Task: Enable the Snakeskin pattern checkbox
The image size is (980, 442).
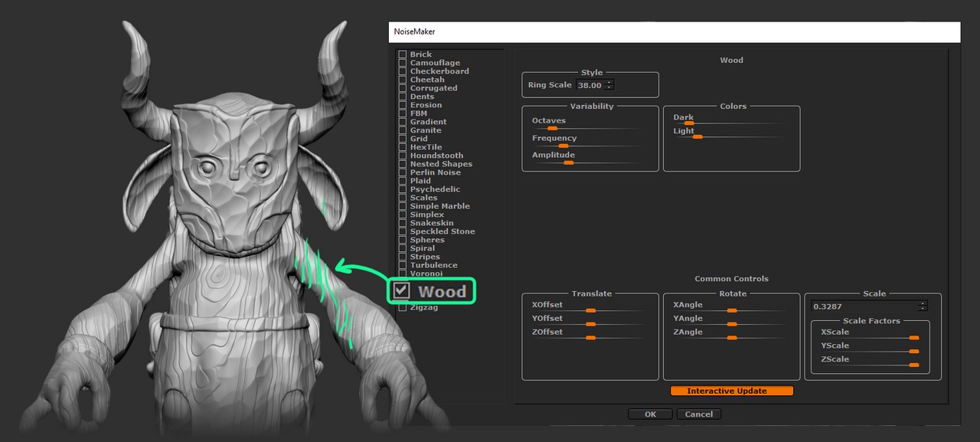Action: pyautogui.click(x=403, y=223)
